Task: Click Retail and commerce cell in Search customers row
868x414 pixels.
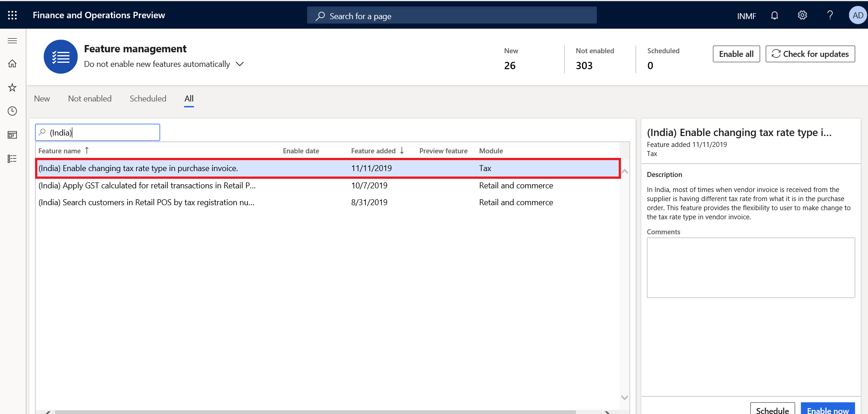Action: point(516,202)
